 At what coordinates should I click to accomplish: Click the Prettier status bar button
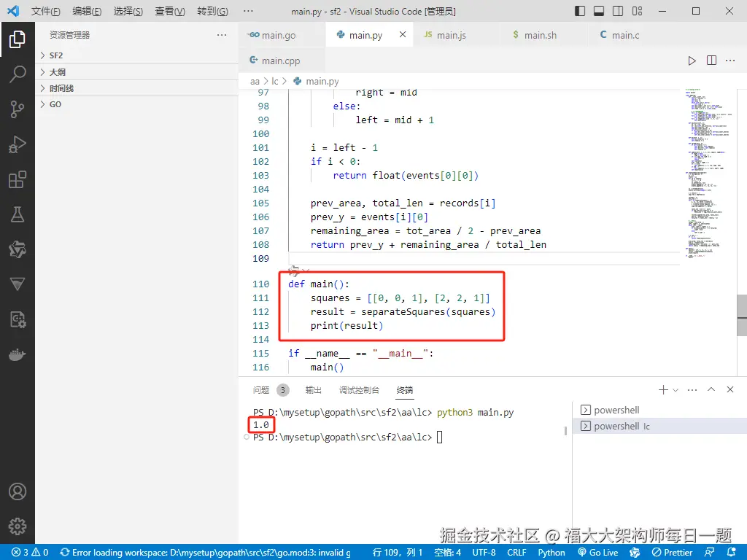click(x=672, y=553)
